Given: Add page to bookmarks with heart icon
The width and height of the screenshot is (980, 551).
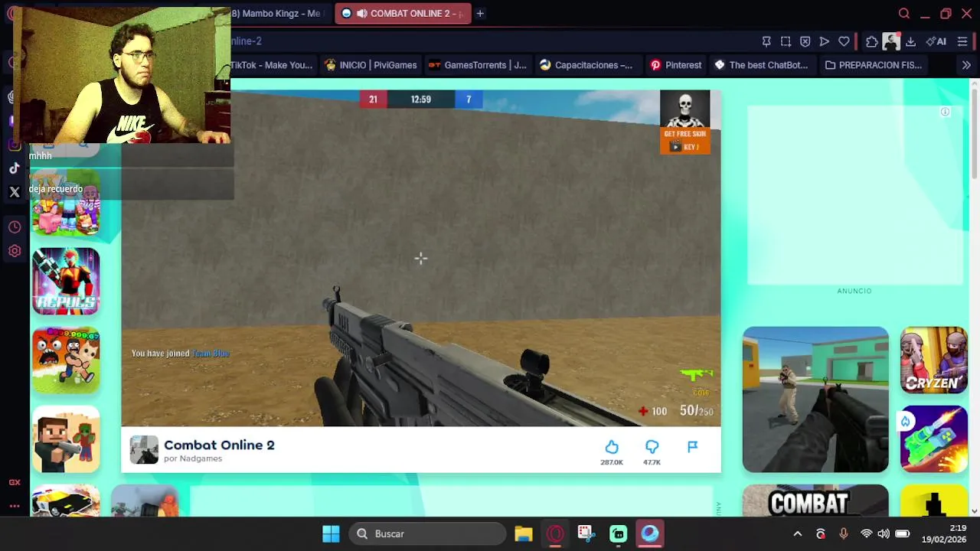Looking at the screenshot, I should [x=844, y=41].
